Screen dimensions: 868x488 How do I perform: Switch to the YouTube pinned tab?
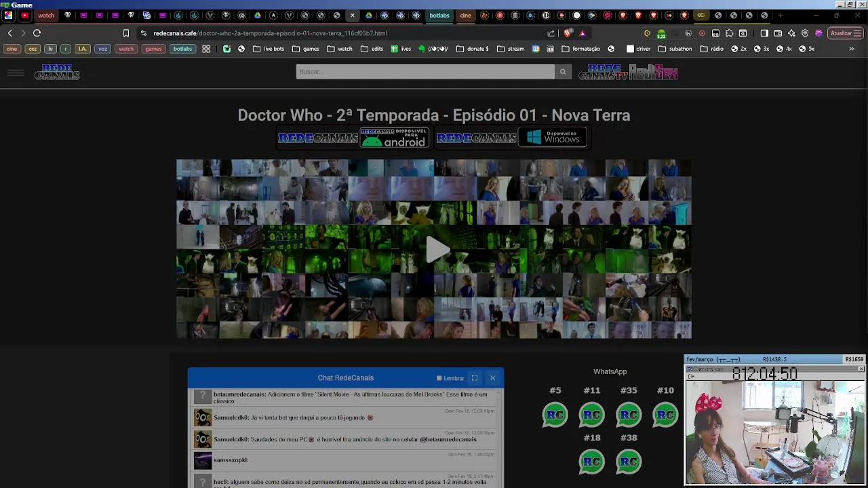(x=25, y=15)
